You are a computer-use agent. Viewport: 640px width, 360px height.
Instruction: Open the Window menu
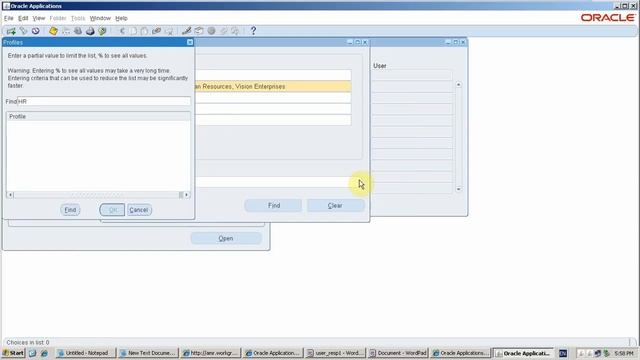(100, 18)
